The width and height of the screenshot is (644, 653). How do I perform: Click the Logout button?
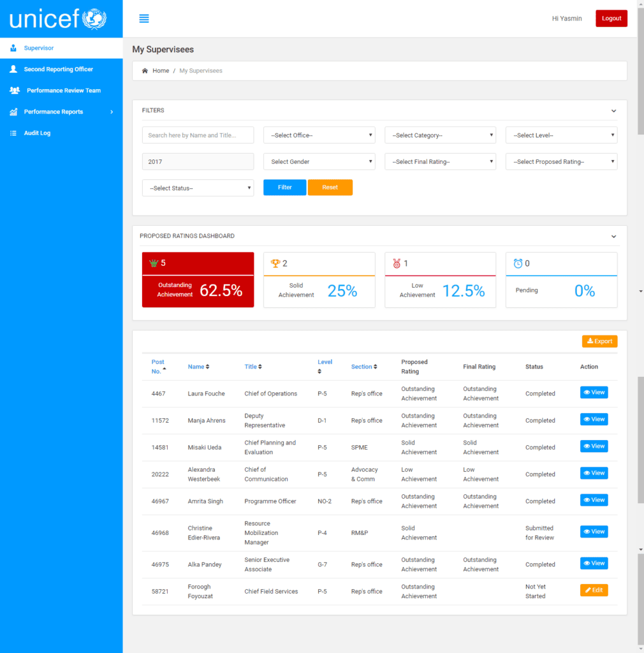[611, 18]
